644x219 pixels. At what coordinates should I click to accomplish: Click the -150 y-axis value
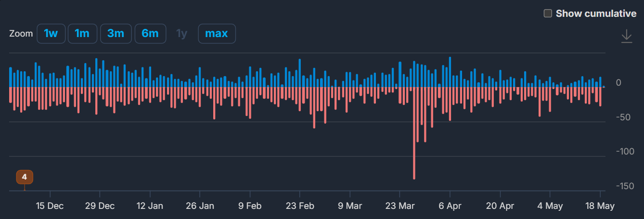coord(626,186)
